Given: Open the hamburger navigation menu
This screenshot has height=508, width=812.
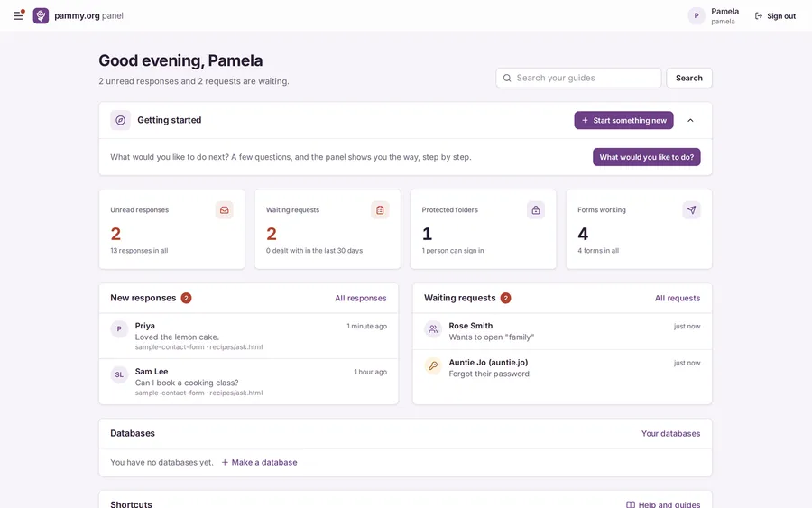Looking at the screenshot, I should [18, 15].
